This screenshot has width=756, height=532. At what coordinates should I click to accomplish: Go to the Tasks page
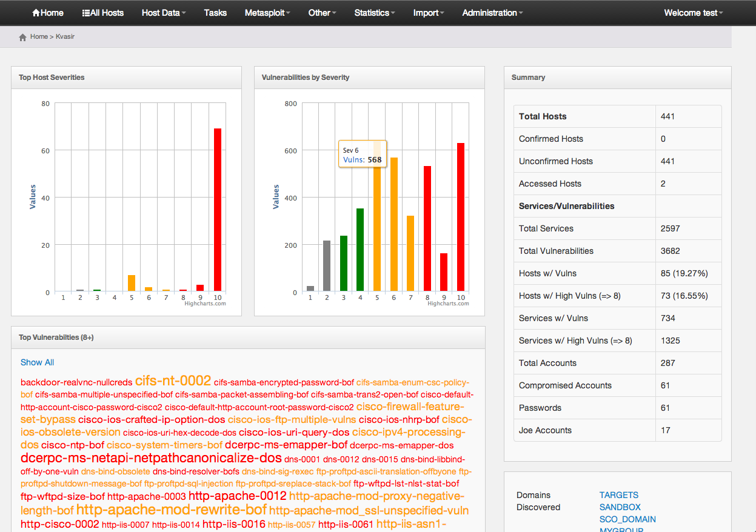click(215, 13)
